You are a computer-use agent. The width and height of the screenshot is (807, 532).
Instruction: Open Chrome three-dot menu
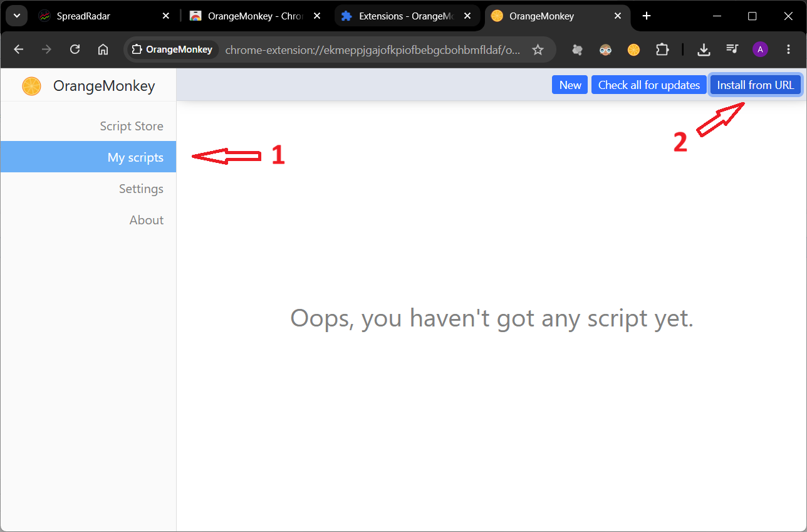point(788,50)
